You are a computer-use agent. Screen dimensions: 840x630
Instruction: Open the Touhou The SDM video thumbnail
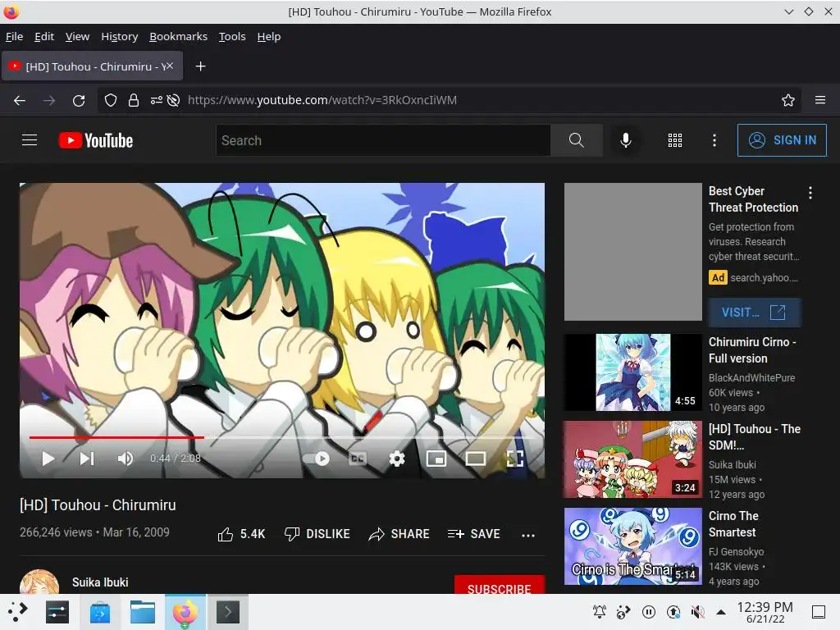[632, 459]
